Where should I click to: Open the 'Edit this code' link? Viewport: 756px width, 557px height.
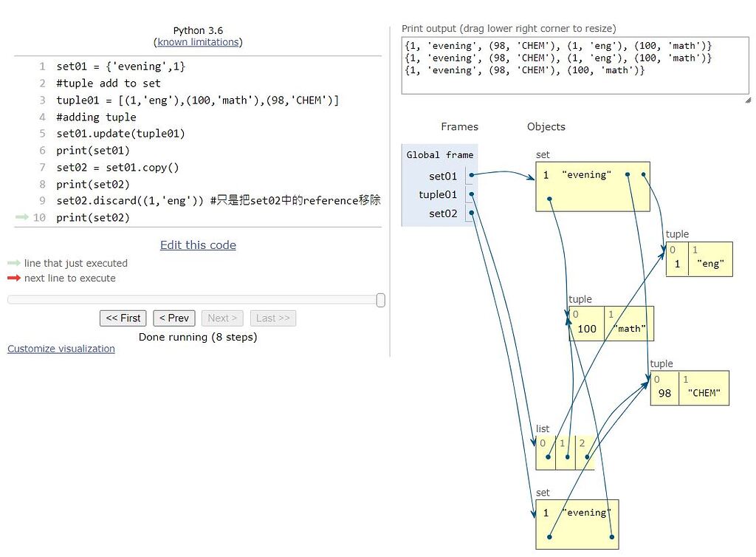198,245
